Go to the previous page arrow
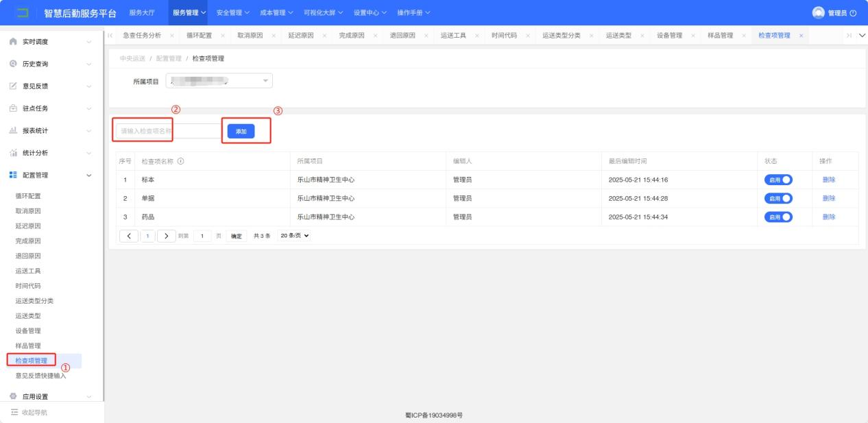Viewport: 868px width, 423px height. click(129, 236)
